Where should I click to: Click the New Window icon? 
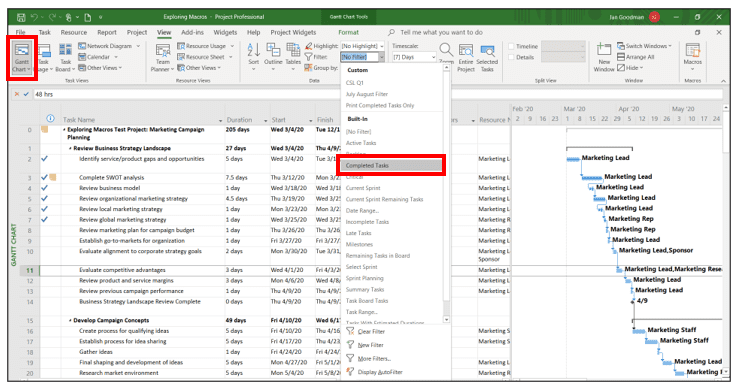(604, 57)
